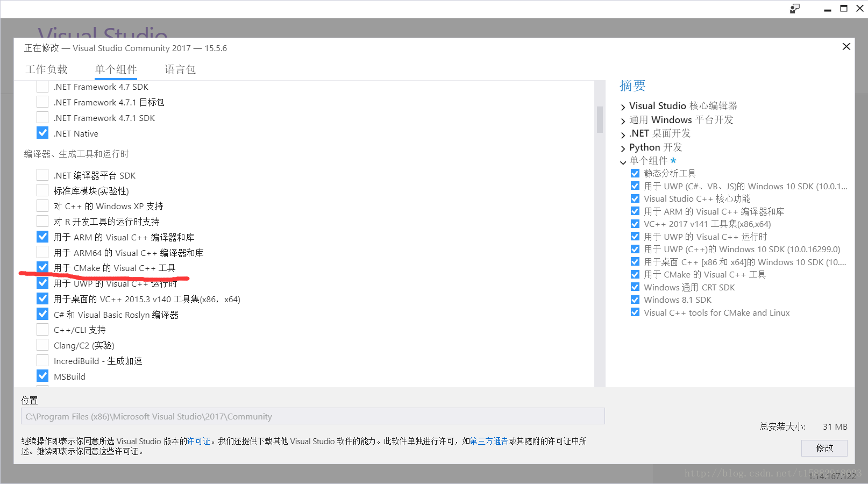Viewport: 868px width, 484px height.
Task: Check .NET 编译器平台 SDK
Action: point(42,175)
